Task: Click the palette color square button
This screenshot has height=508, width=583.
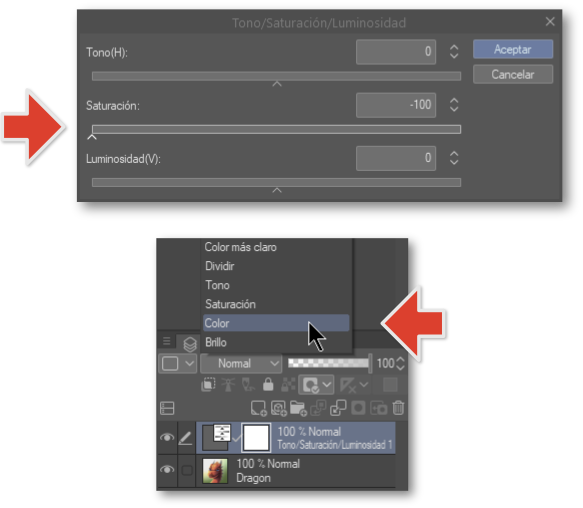Action: [170, 363]
